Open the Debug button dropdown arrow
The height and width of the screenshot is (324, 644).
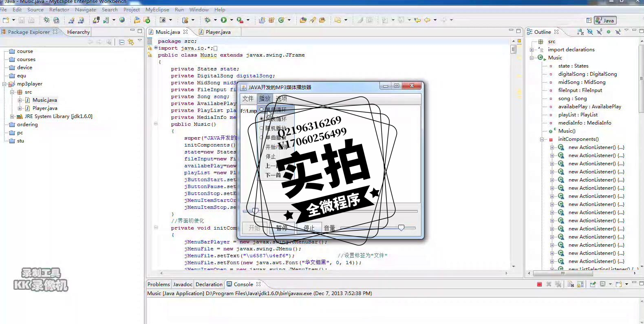pos(215,20)
